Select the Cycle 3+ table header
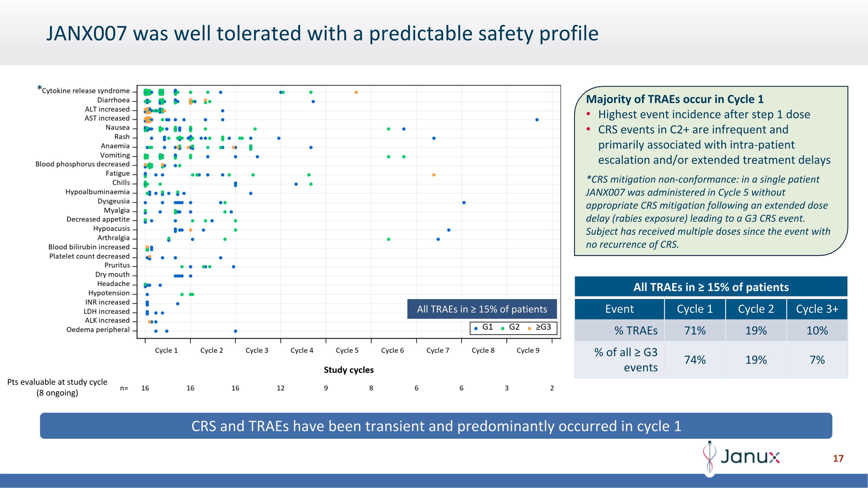 817,309
